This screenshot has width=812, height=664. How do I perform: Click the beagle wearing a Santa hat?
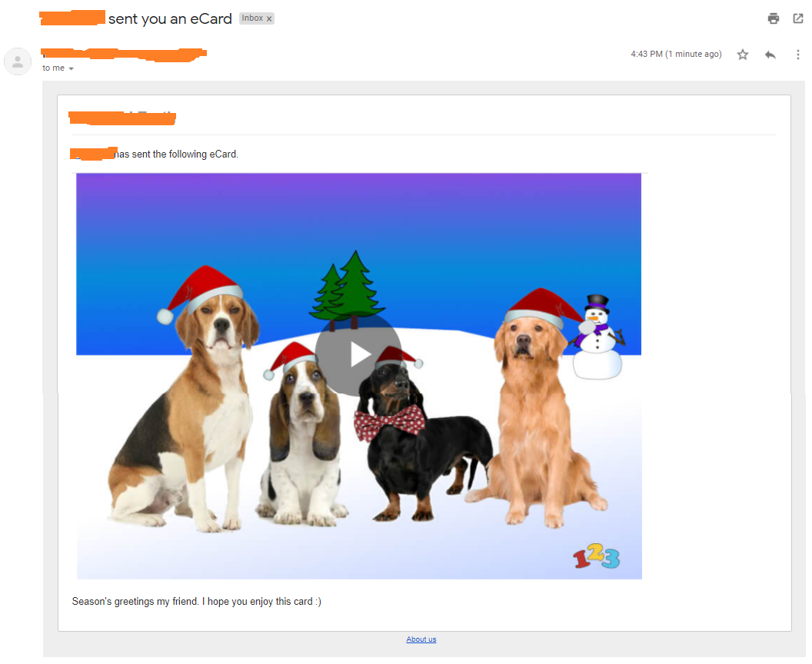tap(182, 399)
